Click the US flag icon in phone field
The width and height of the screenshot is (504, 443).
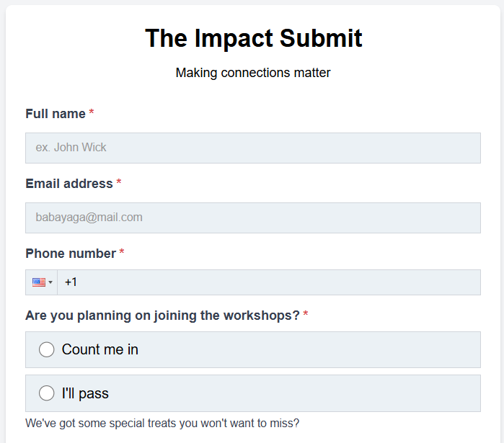(x=39, y=282)
